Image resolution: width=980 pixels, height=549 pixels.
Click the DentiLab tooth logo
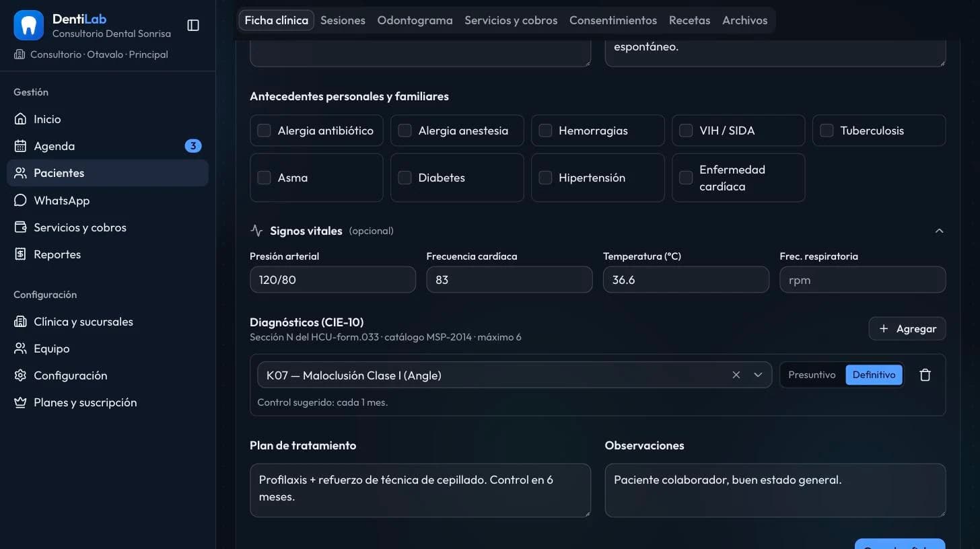click(x=28, y=26)
